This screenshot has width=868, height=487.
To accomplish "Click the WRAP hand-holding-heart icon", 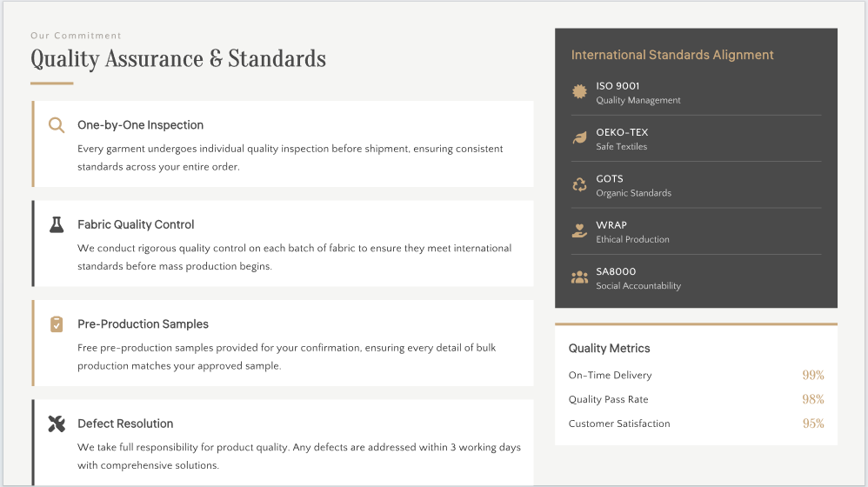I will point(579,230).
